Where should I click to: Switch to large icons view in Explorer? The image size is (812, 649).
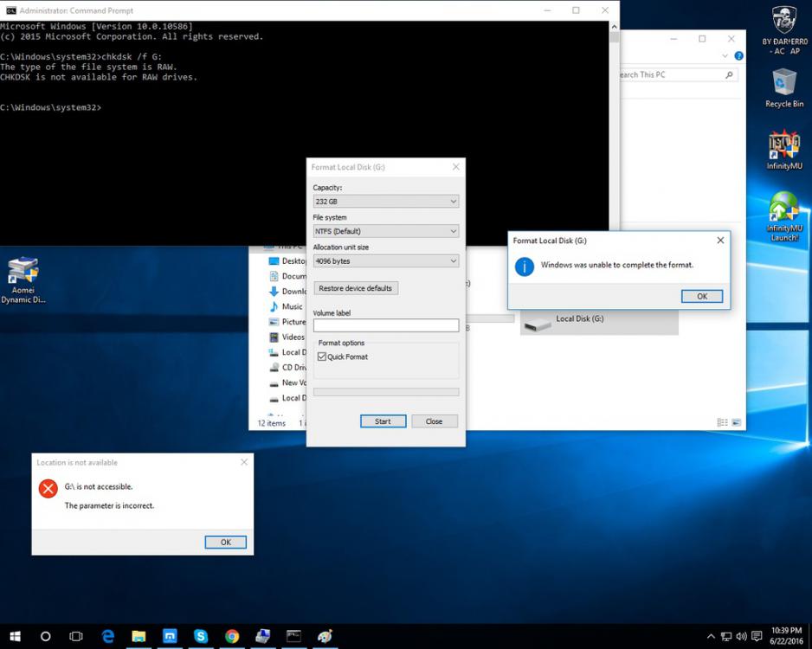click(737, 423)
